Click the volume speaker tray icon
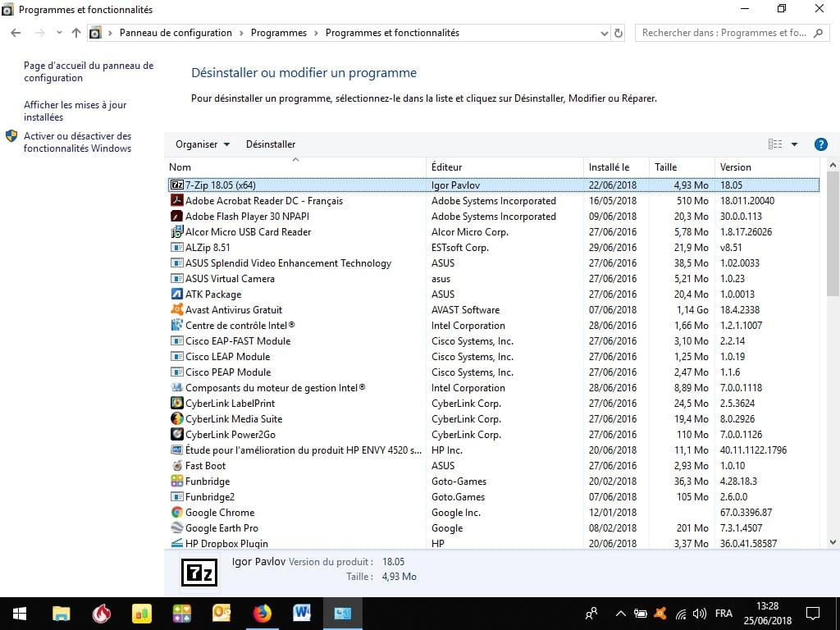 (x=699, y=614)
